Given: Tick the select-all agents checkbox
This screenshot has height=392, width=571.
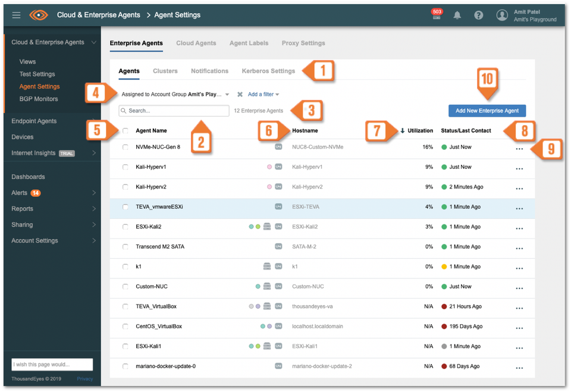Looking at the screenshot, I should 126,131.
